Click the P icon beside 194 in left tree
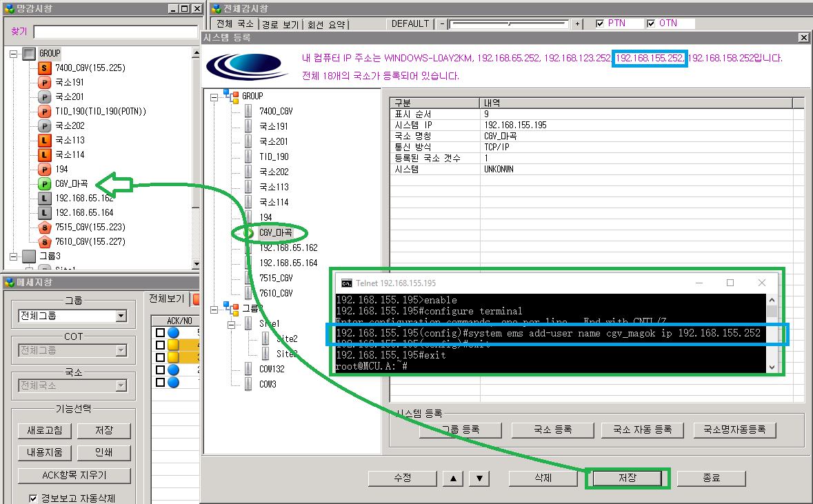 (45, 170)
